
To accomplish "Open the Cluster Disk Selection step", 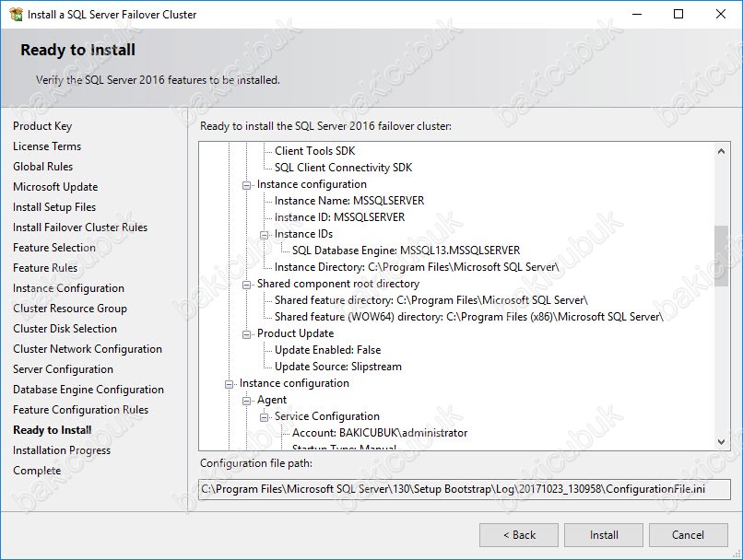I will tap(65, 329).
